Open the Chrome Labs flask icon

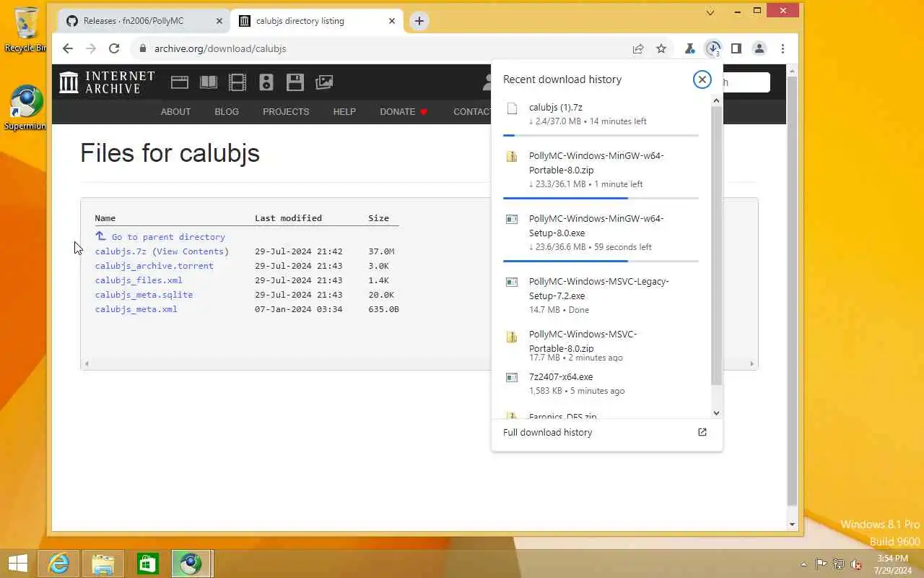click(689, 48)
